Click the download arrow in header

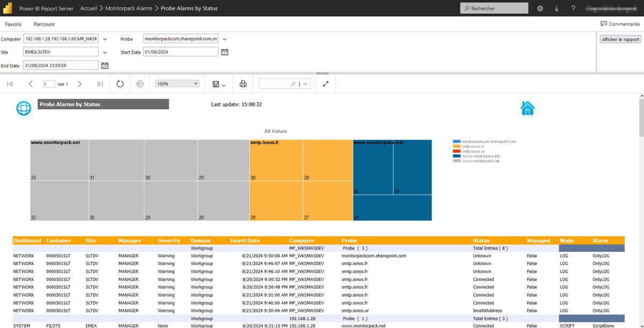(x=557, y=9)
